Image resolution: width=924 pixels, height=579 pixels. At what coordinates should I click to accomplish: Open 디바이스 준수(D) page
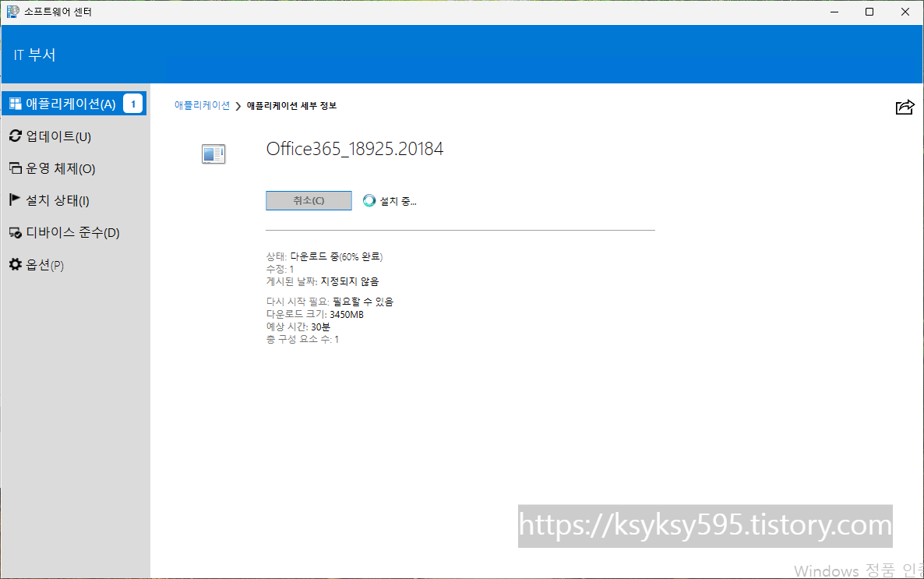coord(74,232)
